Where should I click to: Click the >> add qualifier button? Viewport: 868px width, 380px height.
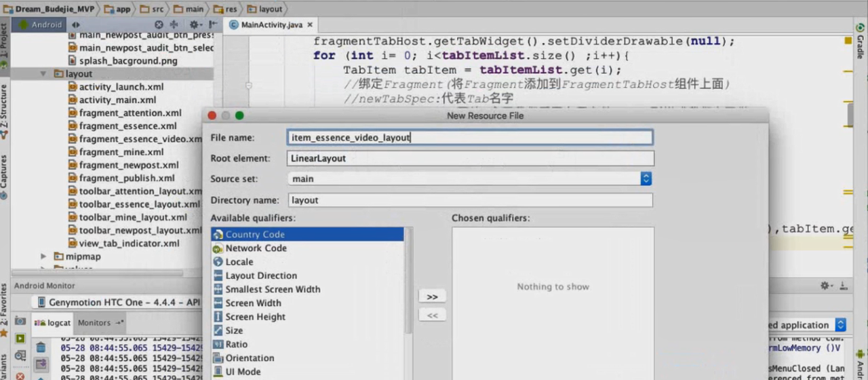point(432,297)
